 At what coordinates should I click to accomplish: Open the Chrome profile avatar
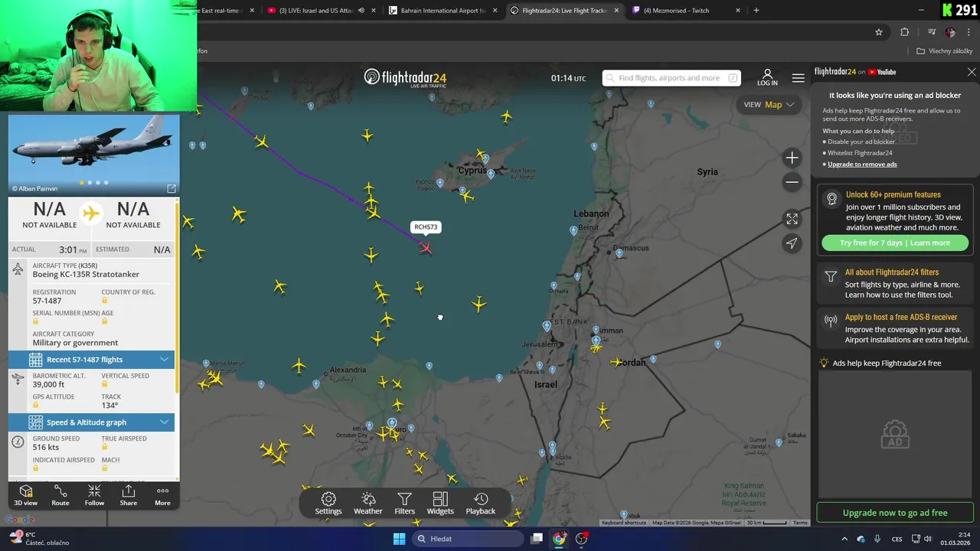[x=950, y=32]
